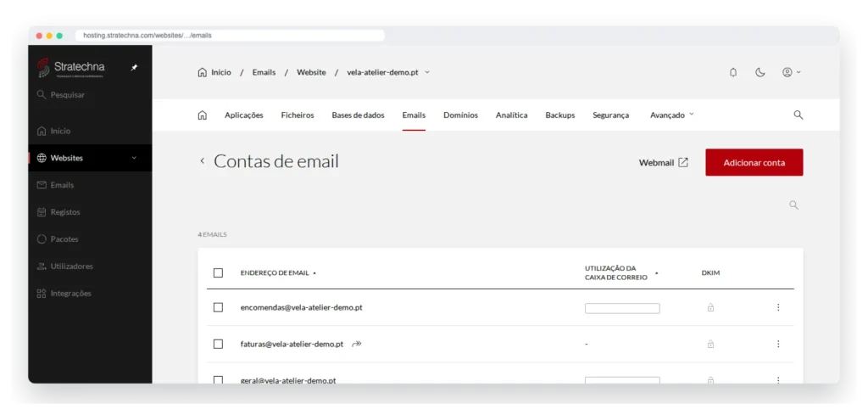
Task: Open the Pesquisar sidebar search
Action: point(61,95)
